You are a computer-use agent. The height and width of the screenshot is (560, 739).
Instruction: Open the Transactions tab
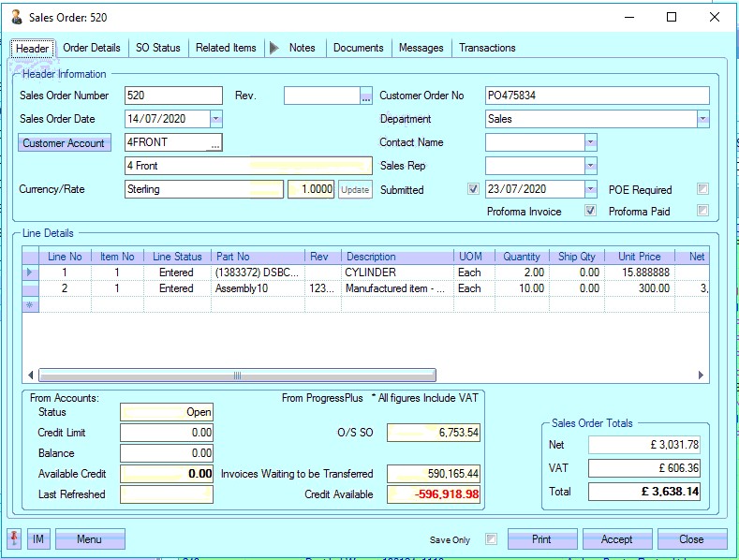pos(487,48)
